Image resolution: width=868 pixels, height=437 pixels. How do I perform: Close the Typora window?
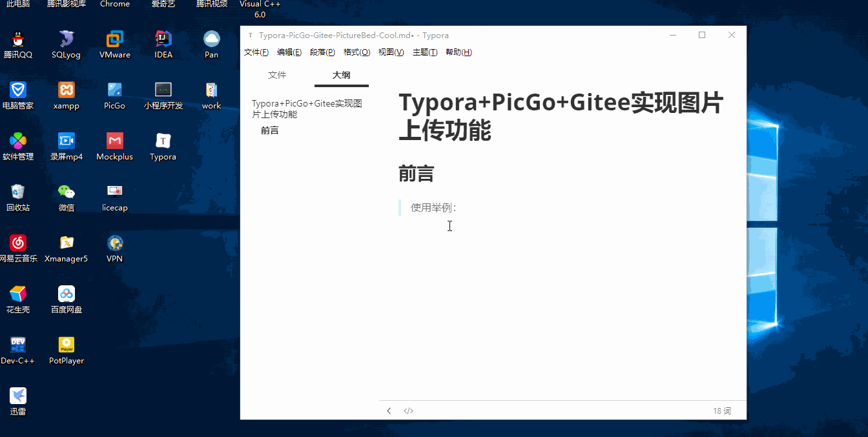[x=732, y=35]
